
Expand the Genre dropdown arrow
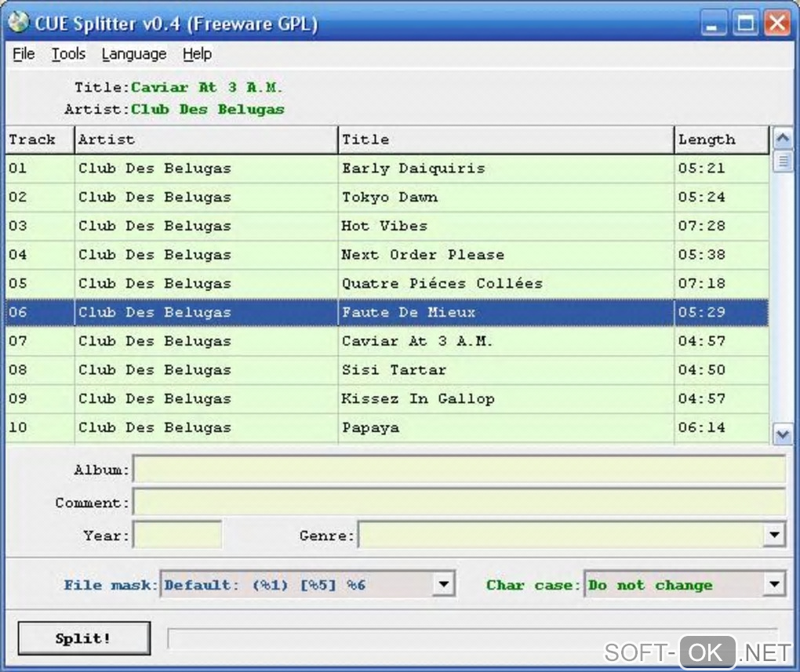point(774,535)
